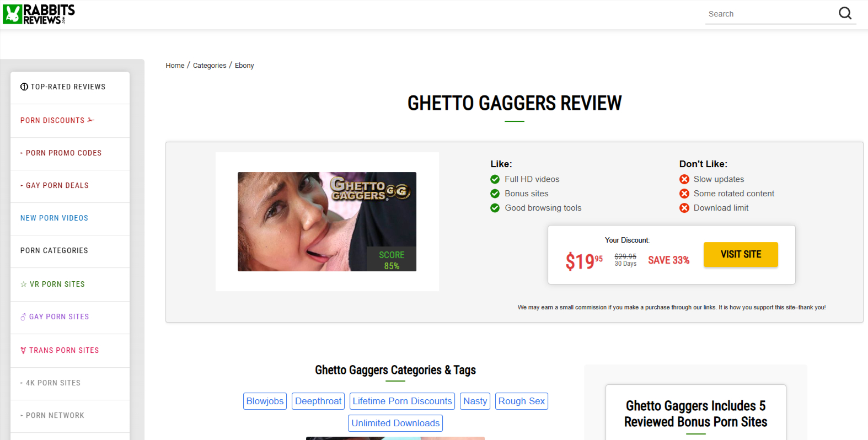Image resolution: width=868 pixels, height=440 pixels.
Task: Click the $19.95 discount price
Action: (x=584, y=261)
